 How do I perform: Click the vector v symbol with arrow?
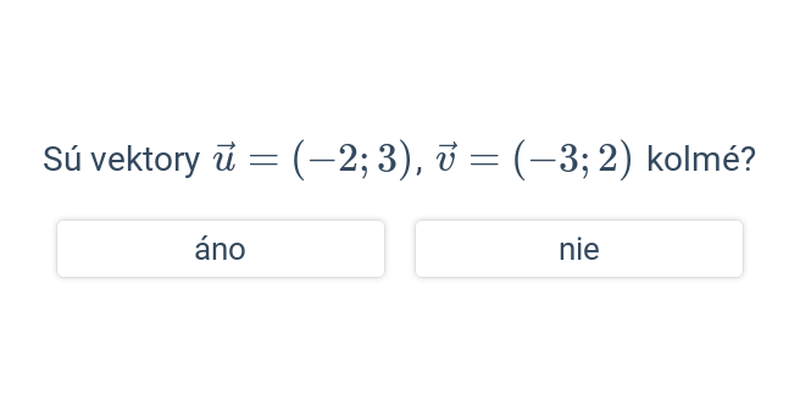pyautogui.click(x=446, y=160)
